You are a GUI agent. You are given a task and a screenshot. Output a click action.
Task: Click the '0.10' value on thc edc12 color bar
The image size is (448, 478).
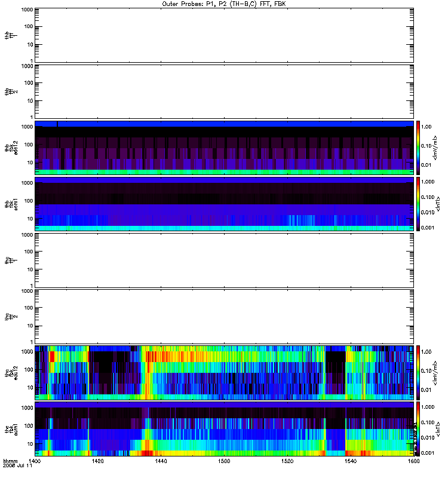426,370
